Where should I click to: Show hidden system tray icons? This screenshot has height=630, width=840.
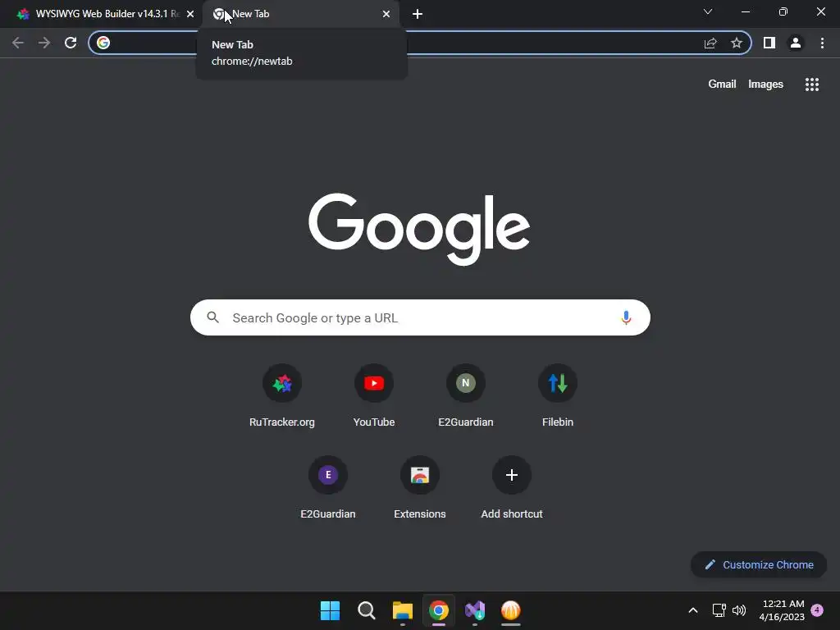(692, 610)
